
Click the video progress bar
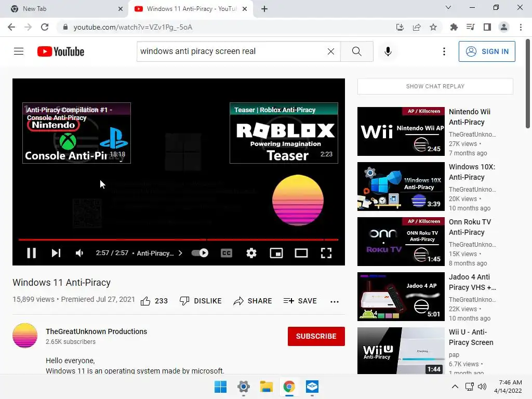[x=178, y=240]
